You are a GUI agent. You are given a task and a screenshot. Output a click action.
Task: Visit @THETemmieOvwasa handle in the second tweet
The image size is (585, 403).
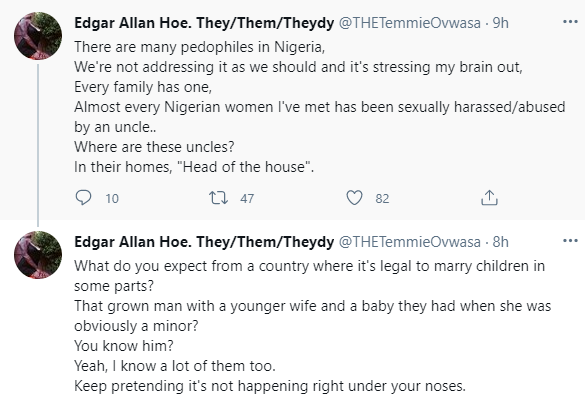[410, 242]
